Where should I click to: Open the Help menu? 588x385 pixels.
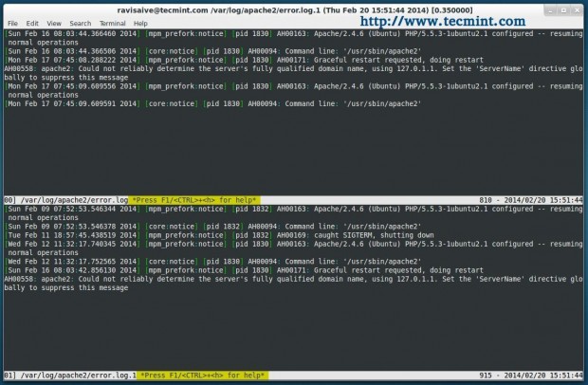[x=140, y=24]
